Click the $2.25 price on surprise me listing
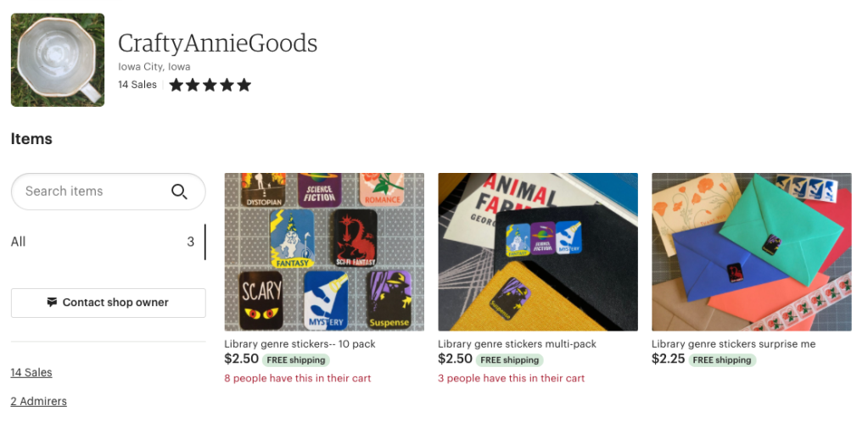 pos(667,359)
